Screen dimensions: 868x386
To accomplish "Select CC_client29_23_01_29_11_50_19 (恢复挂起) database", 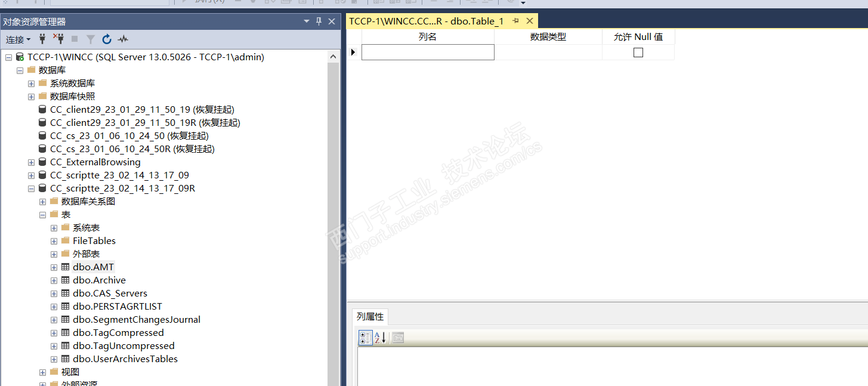I will coord(142,110).
